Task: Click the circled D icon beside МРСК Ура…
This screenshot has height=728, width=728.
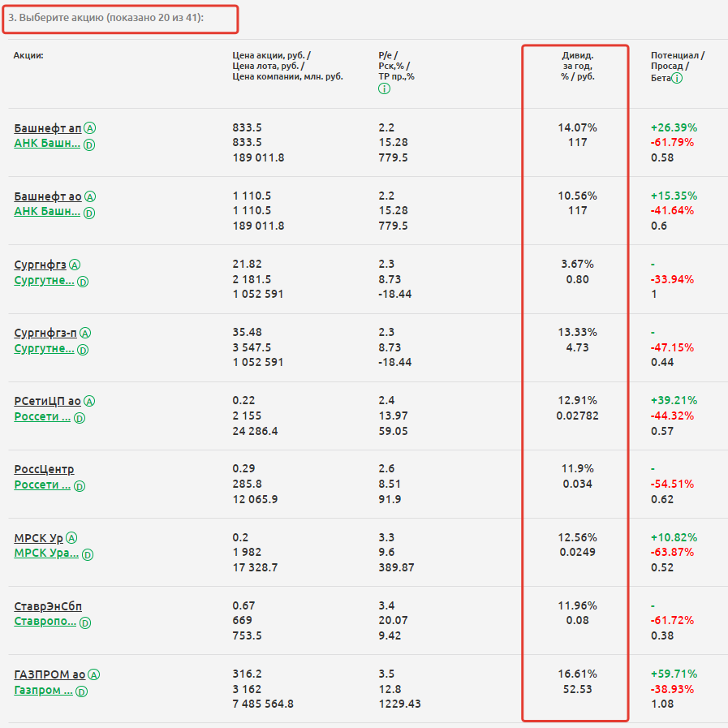Action: [x=88, y=554]
